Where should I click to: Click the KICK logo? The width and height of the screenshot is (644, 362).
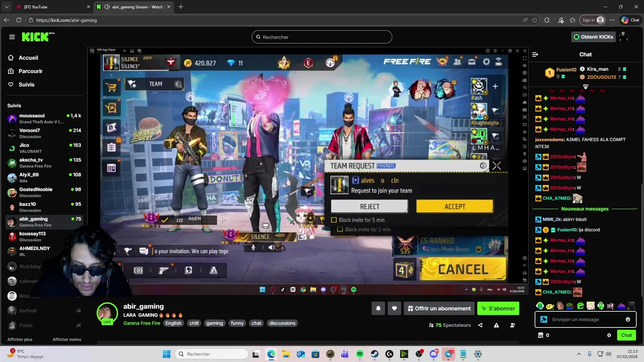coord(38,37)
